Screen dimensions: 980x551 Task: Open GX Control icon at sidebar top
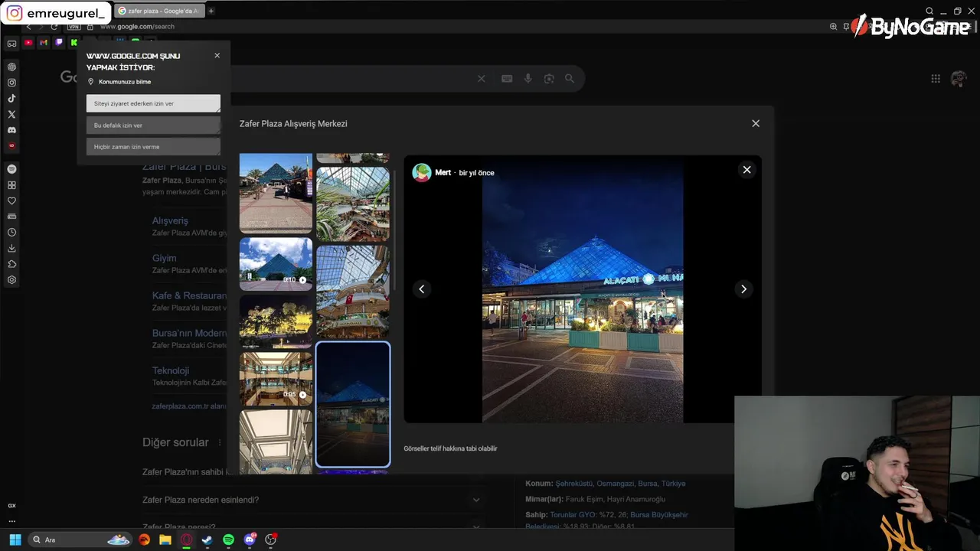click(11, 44)
